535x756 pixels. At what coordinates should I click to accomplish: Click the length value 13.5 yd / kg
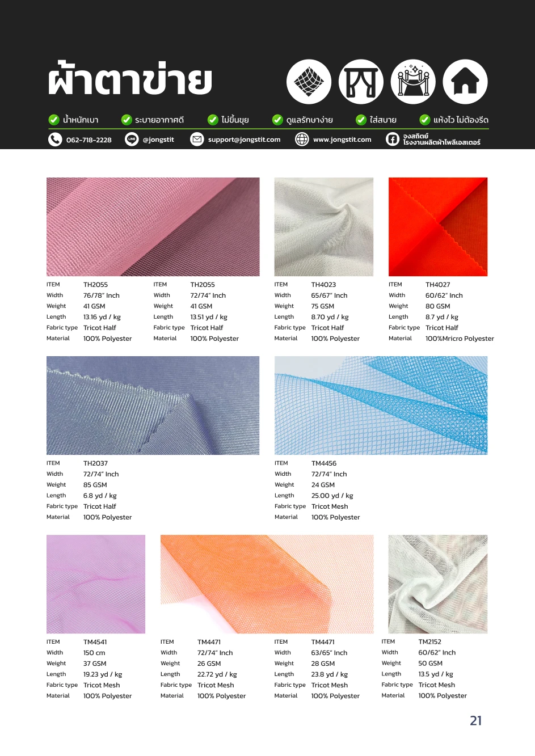pyautogui.click(x=436, y=674)
